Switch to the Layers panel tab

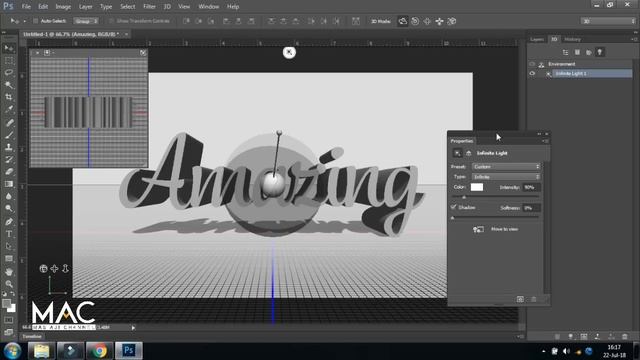537,39
